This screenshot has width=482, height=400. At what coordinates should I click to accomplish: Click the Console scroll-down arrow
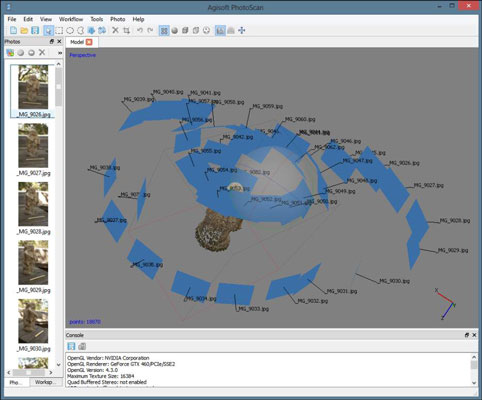pyautogui.click(x=474, y=383)
